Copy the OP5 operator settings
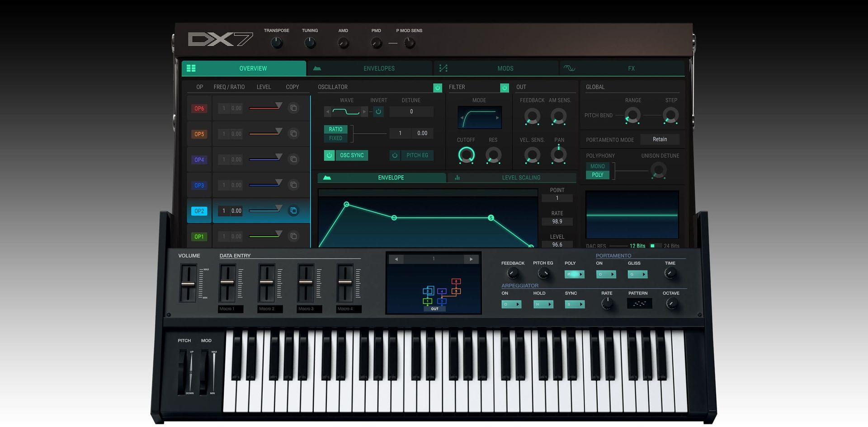Viewport: 868px width, 427px height. [x=293, y=134]
